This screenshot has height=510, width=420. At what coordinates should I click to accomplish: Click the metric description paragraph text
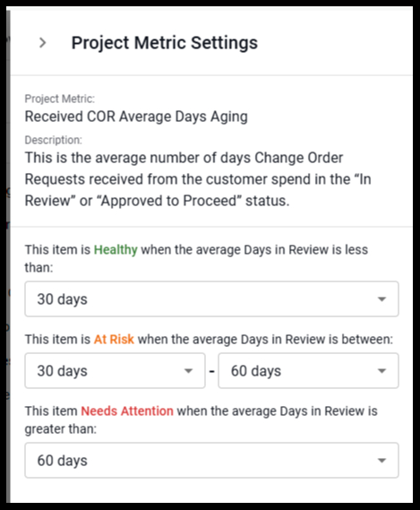(198, 179)
